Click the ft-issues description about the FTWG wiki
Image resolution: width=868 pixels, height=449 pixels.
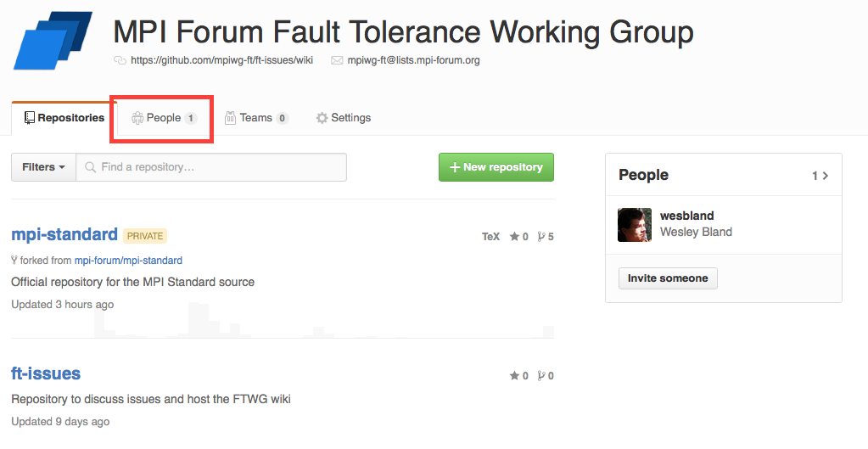point(151,399)
